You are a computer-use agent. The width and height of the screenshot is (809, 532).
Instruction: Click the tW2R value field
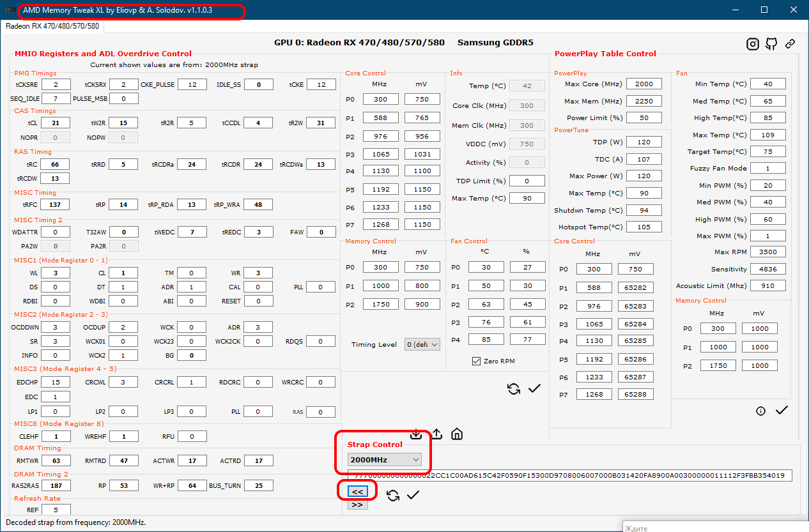(x=124, y=123)
